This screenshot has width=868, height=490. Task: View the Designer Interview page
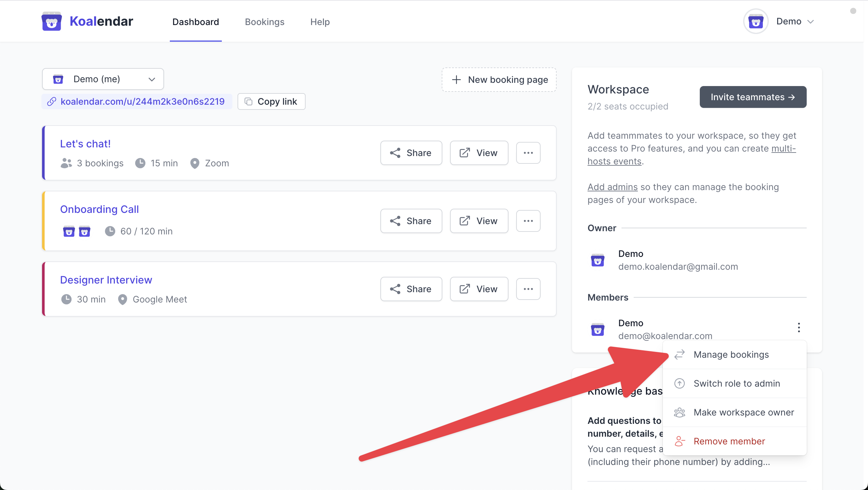(x=479, y=289)
